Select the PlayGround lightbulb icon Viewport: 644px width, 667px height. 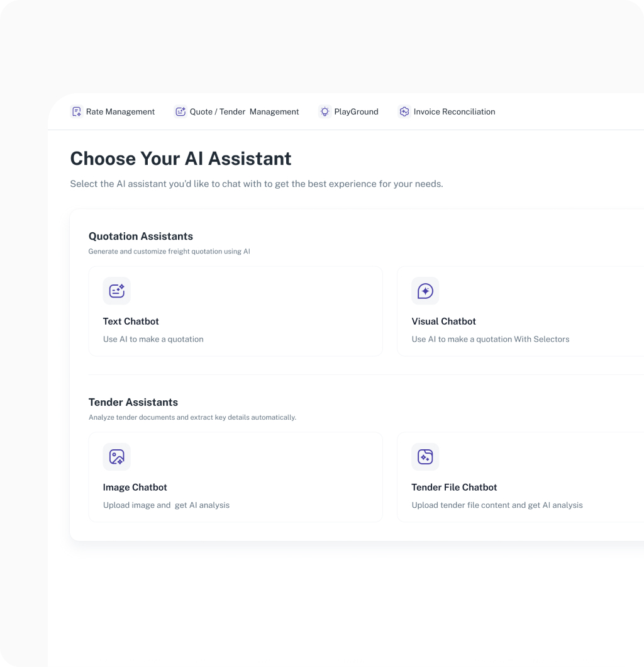coord(325,111)
